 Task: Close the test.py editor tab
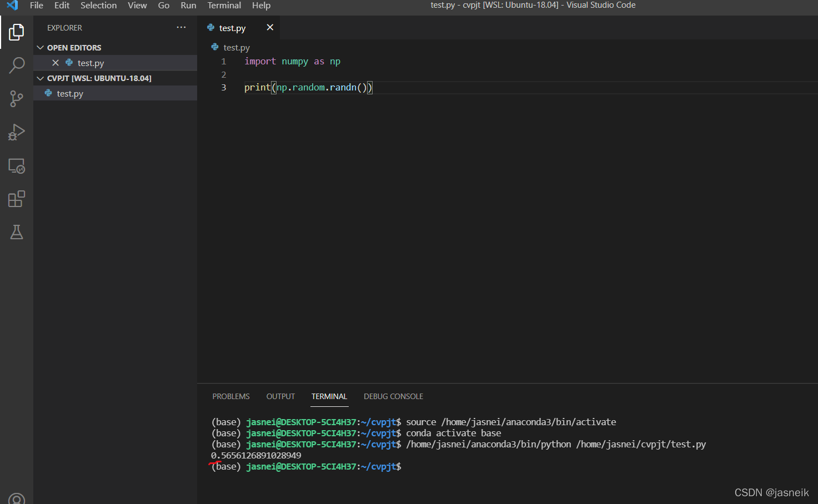pos(270,28)
